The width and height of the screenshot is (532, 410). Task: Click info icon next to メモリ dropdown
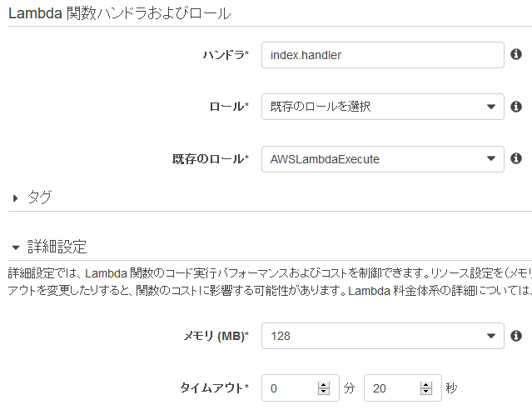pos(515,336)
